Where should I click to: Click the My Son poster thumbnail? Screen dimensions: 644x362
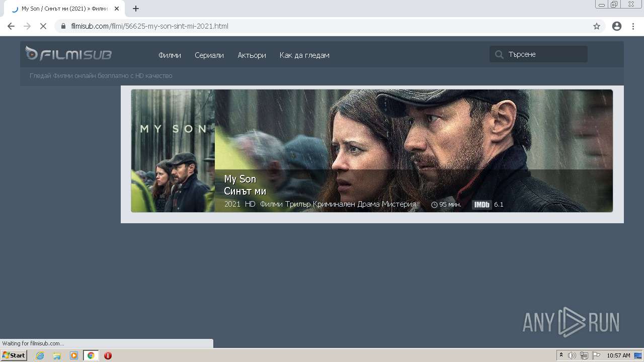tap(173, 151)
